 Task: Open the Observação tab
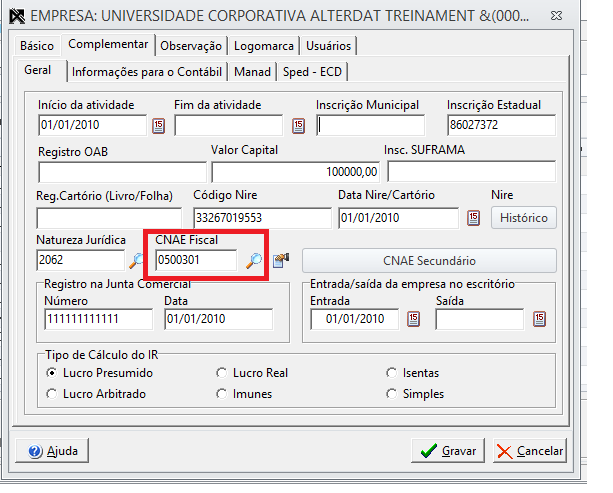(x=191, y=46)
